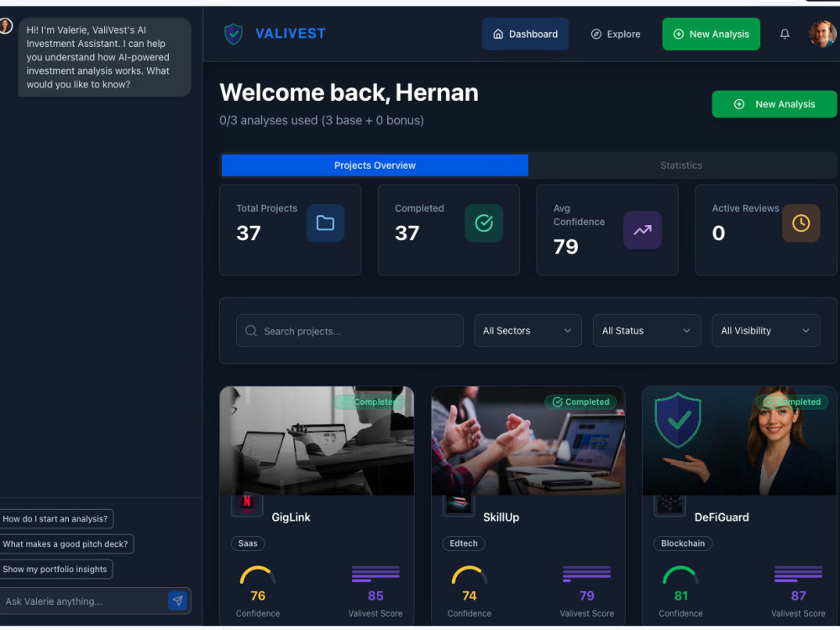Click the GigLink Valivest Score bars icon

coord(375,574)
